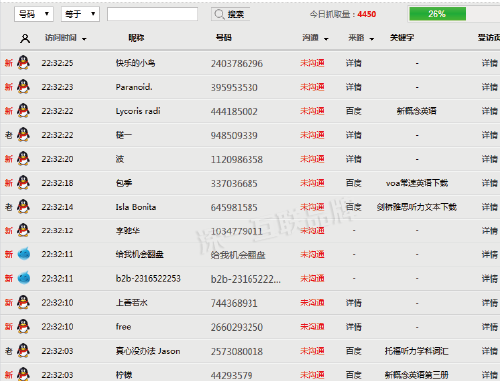The image size is (500, 381).
Task: Click 未沟通 status for 2403786296
Action: (312, 63)
